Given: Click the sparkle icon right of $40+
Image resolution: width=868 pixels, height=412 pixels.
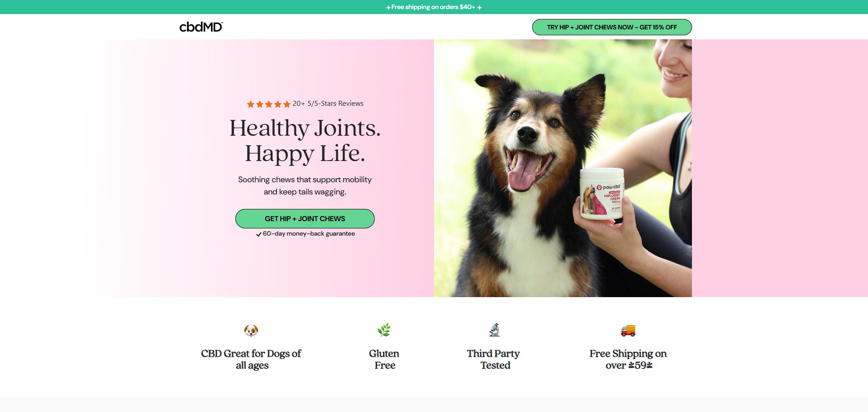Looking at the screenshot, I should [479, 8].
